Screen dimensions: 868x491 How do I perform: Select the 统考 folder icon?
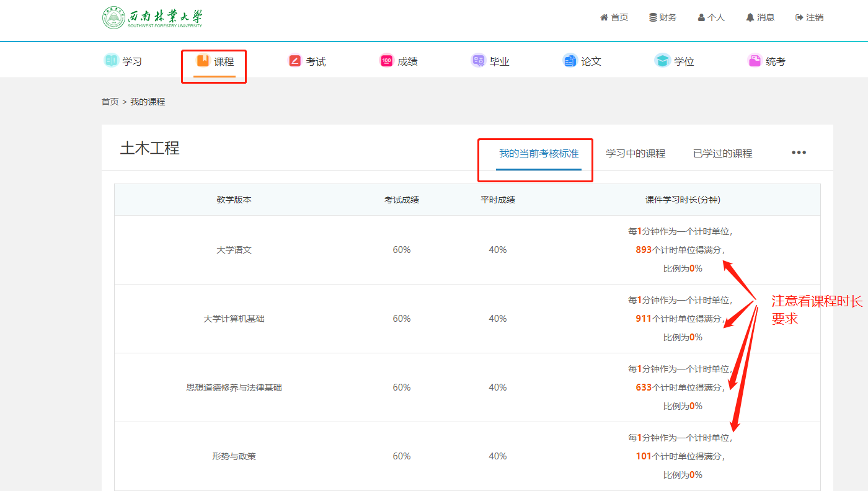[x=755, y=61]
